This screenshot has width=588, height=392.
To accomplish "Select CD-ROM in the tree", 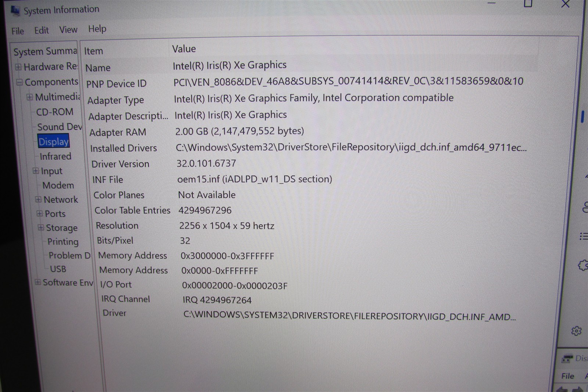I will pos(55,112).
